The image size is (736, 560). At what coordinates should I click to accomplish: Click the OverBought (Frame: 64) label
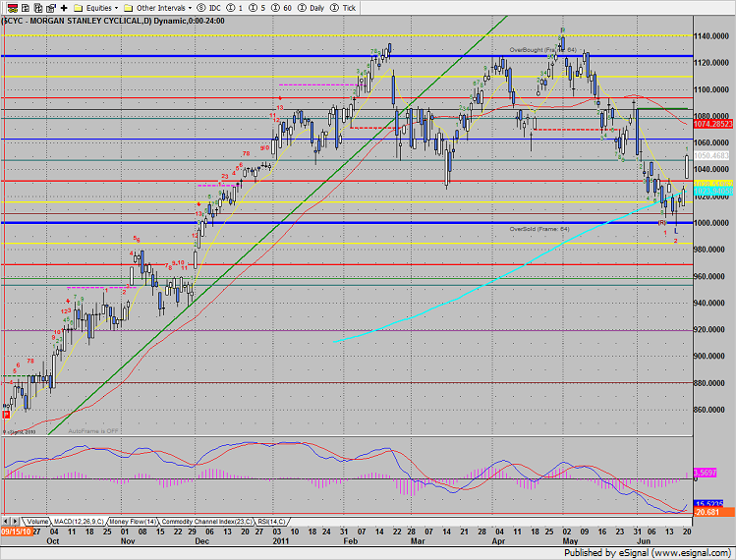click(x=542, y=50)
